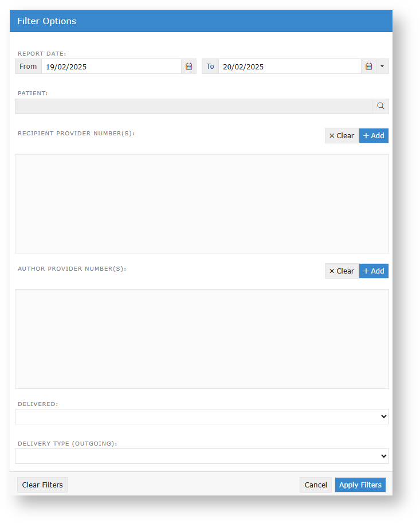Cancel the filter options dialog
The width and height of the screenshot is (420, 523).
(x=316, y=485)
